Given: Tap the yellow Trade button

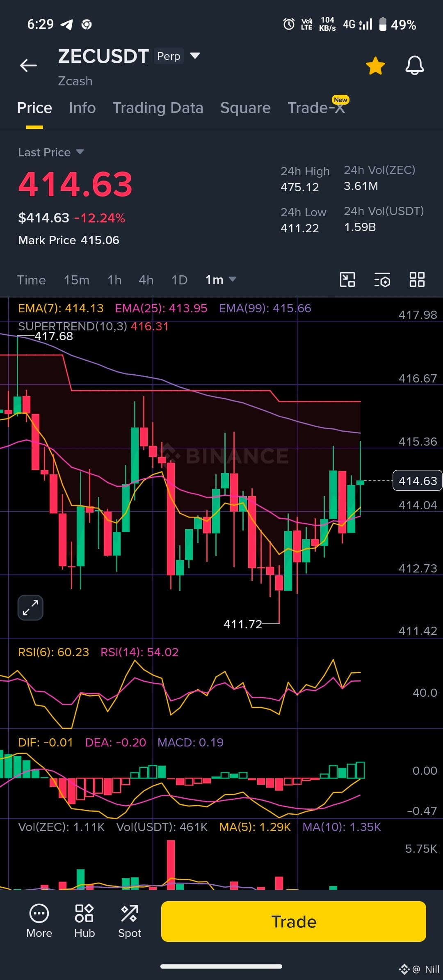Looking at the screenshot, I should (x=294, y=921).
